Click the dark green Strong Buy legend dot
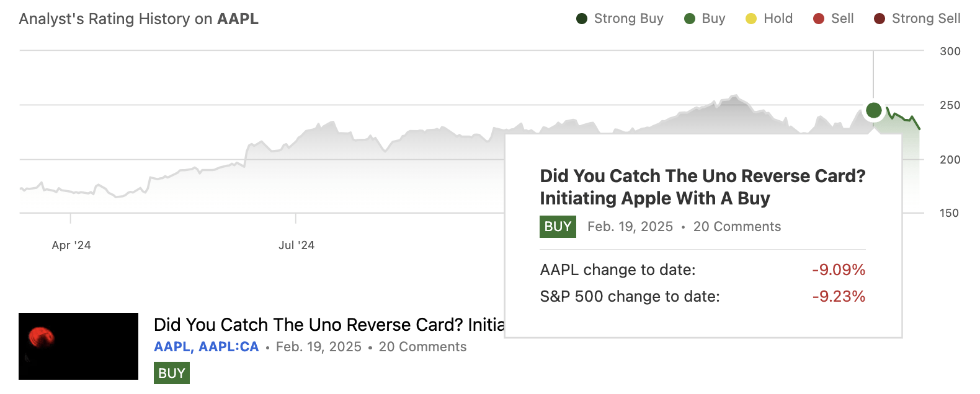This screenshot has height=394, width=980. [x=581, y=19]
